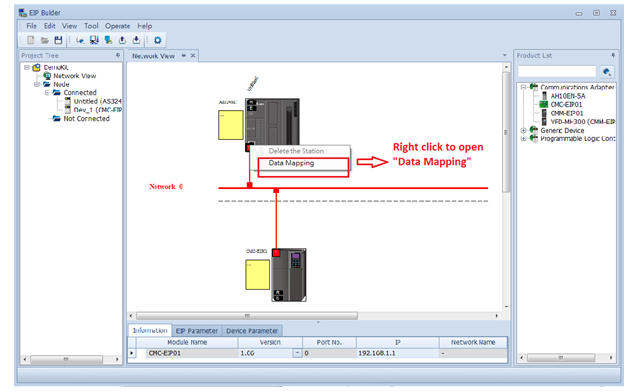Image resolution: width=630 pixels, height=392 pixels.
Task: Expand the Generic Device category
Action: point(523,131)
